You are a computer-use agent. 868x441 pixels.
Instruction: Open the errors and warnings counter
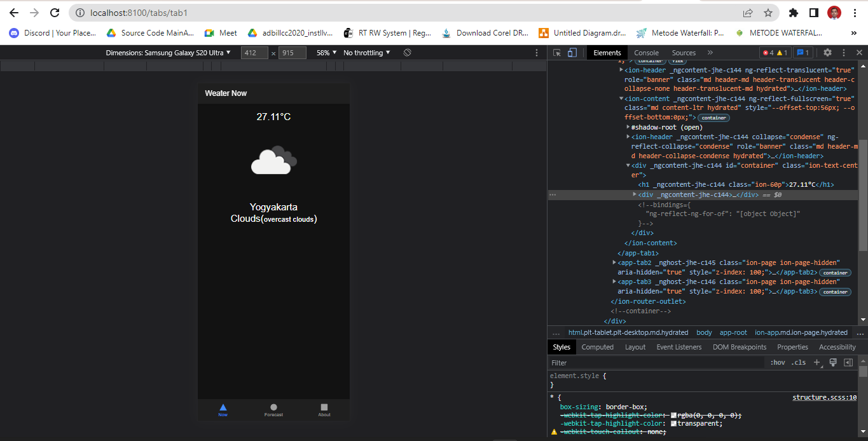click(775, 53)
